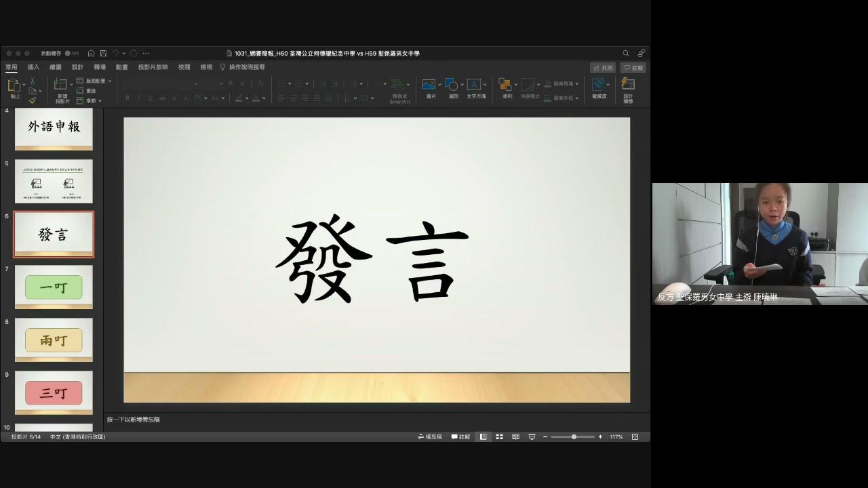This screenshot has height=488, width=868.
Task: Redo the last action
Action: pyautogui.click(x=134, y=53)
